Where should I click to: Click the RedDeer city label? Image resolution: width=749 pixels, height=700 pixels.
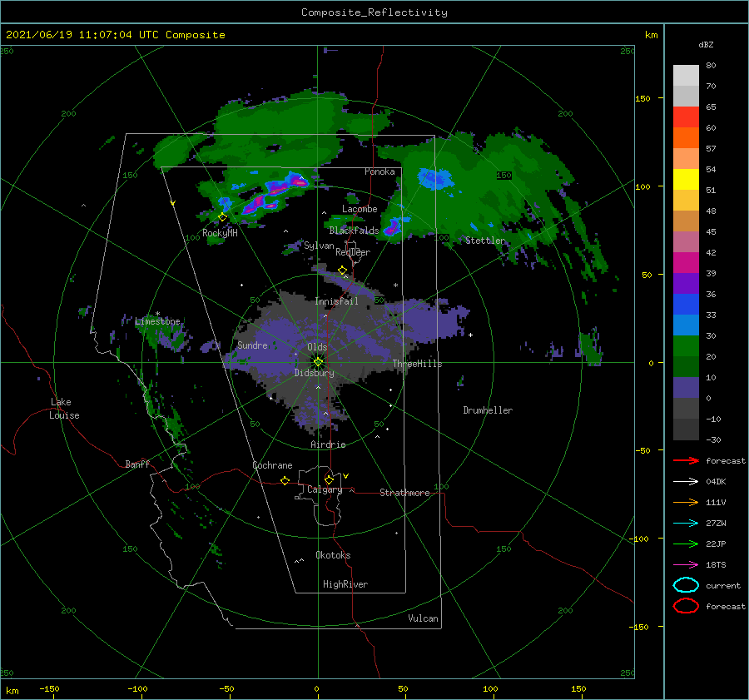[353, 252]
